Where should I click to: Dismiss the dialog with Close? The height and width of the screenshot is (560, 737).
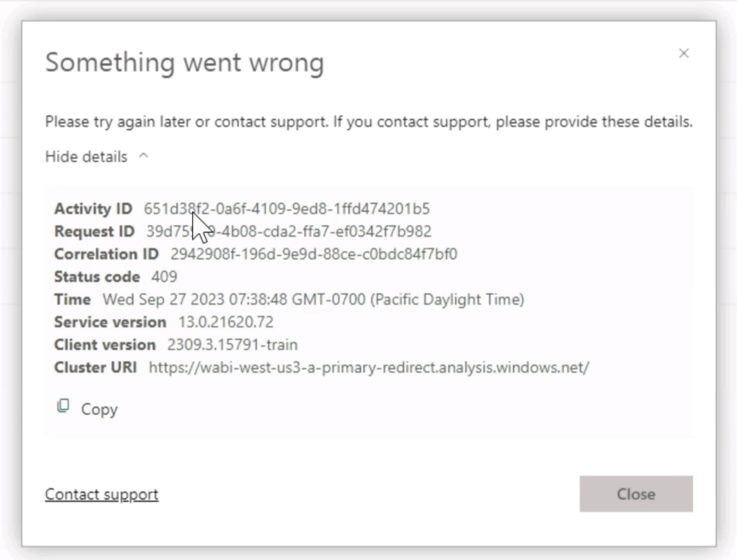636,494
